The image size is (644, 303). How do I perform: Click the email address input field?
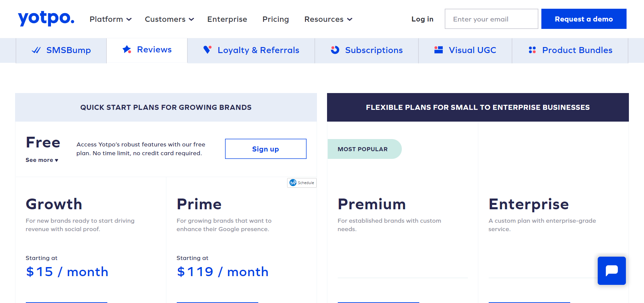(491, 19)
